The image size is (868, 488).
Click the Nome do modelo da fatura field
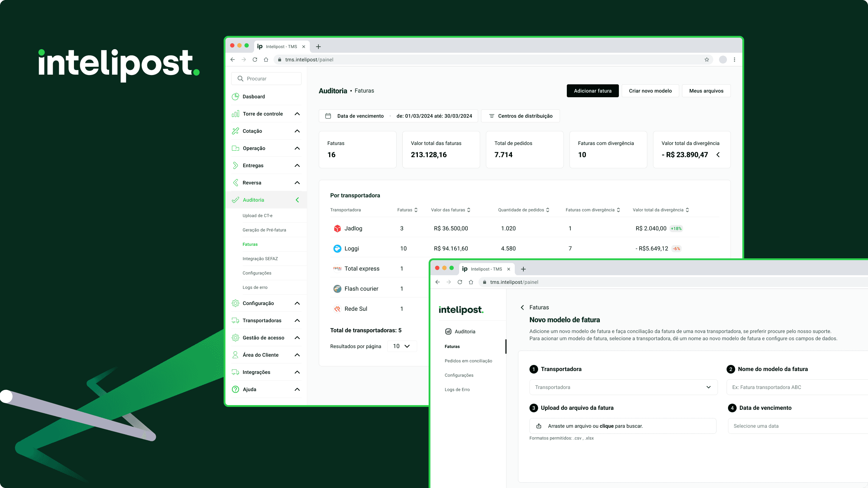pyautogui.click(x=797, y=387)
